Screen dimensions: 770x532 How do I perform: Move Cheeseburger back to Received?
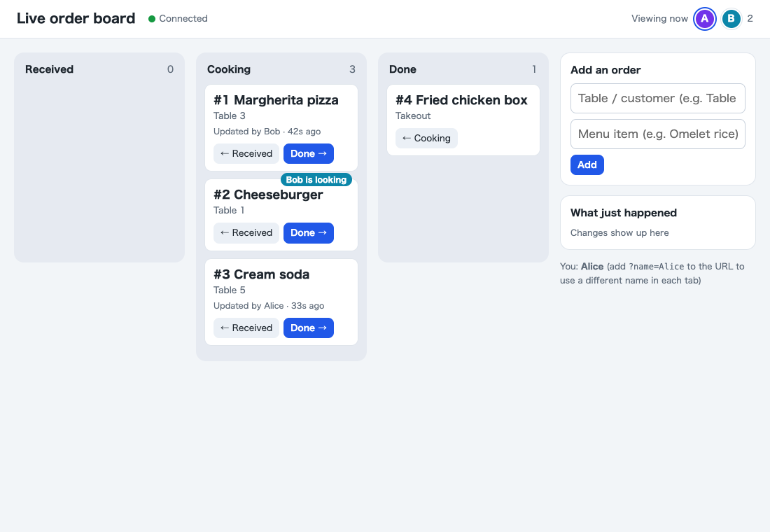tap(246, 233)
